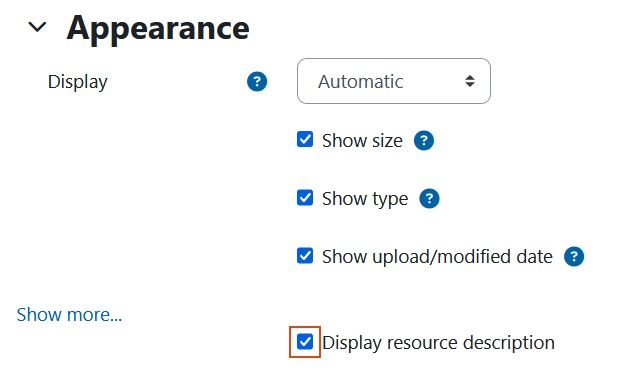This screenshot has width=623, height=385.
Task: Click the Show upload/modified date label
Action: click(x=437, y=257)
